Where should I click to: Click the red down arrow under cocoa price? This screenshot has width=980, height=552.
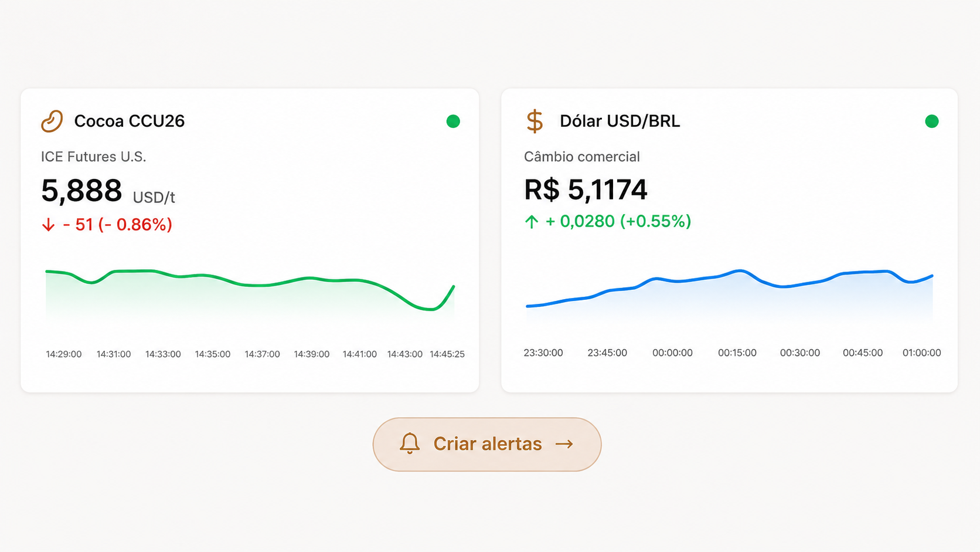coord(48,225)
